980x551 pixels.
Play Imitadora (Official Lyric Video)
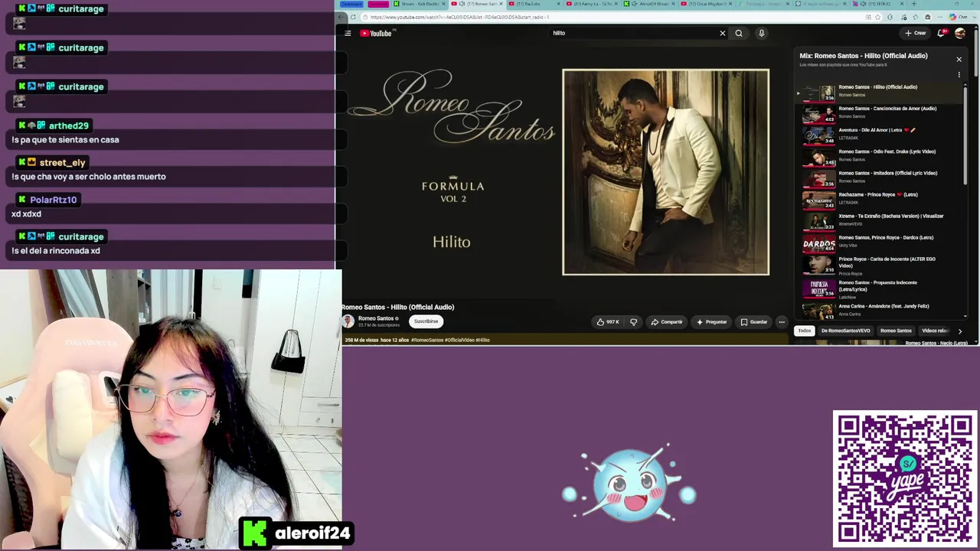[879, 178]
